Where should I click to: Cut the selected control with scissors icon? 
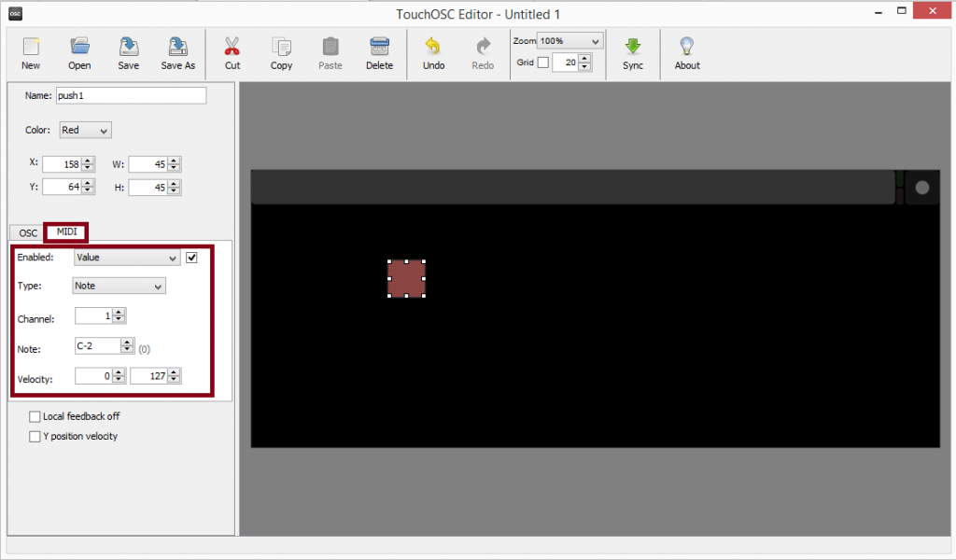[x=232, y=53]
